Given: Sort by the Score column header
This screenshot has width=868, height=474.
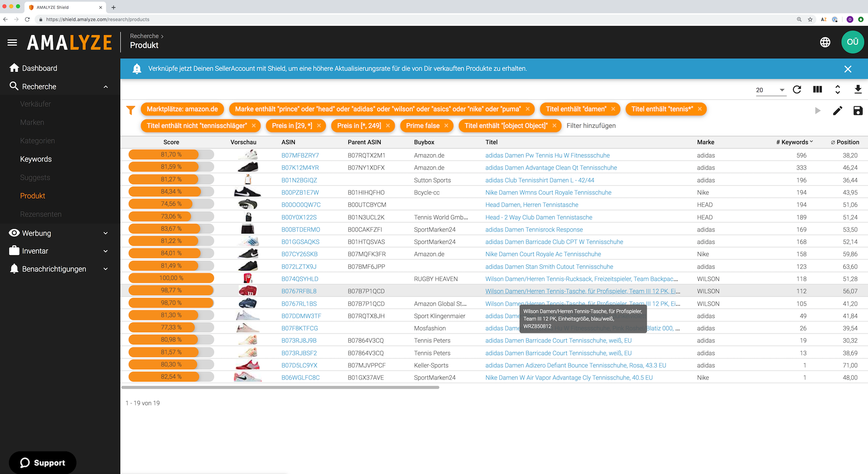Looking at the screenshot, I should coord(171,142).
